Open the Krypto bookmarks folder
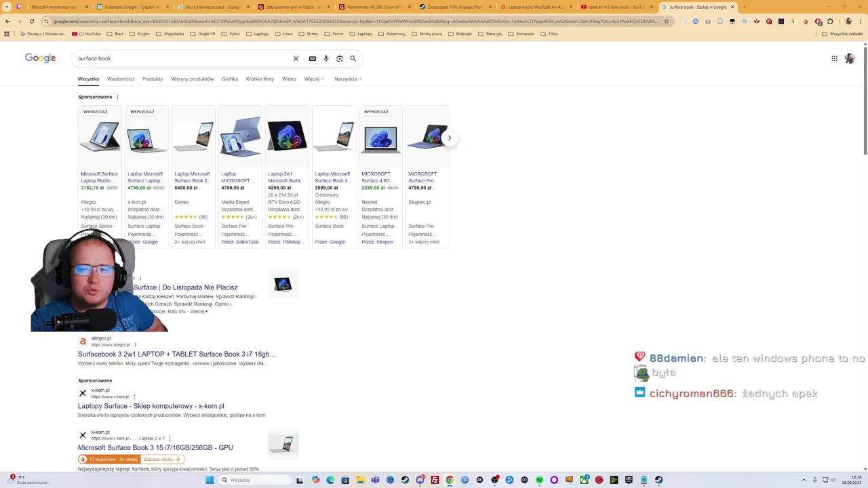 (140, 33)
